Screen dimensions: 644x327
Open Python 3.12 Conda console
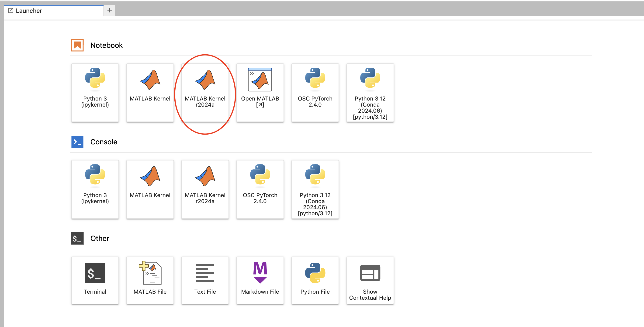coord(315,189)
